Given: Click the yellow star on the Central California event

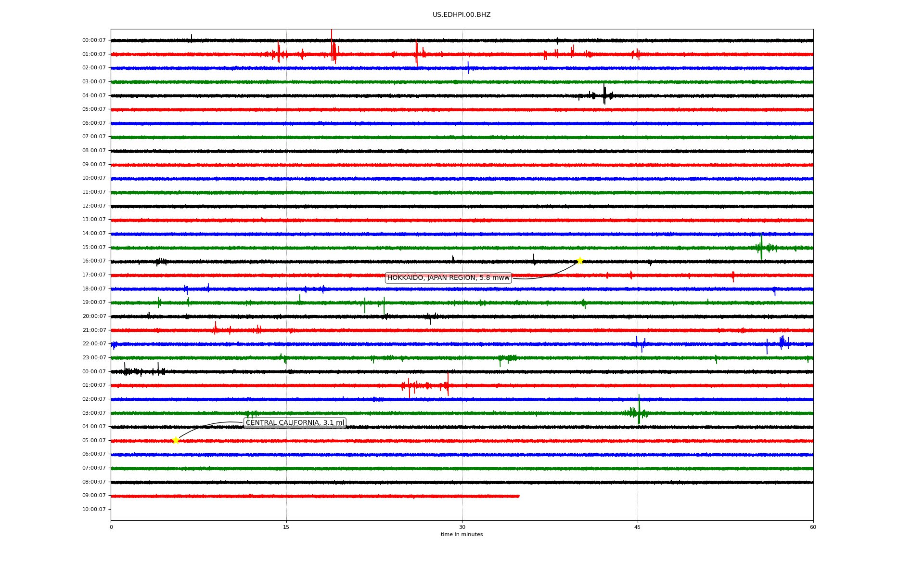Looking at the screenshot, I should [x=176, y=440].
